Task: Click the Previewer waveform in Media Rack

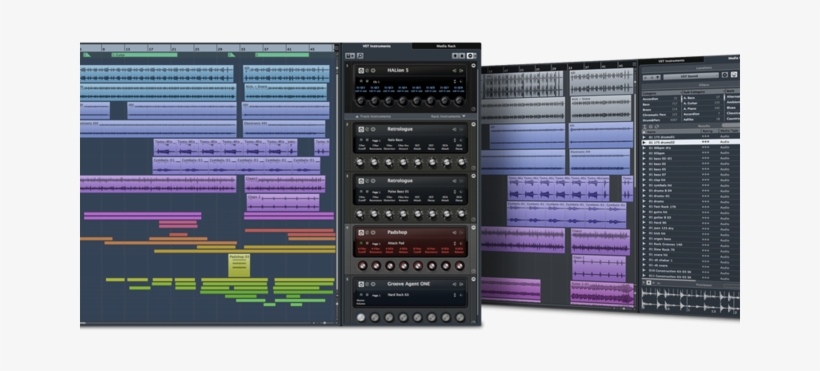Action: click(690, 302)
